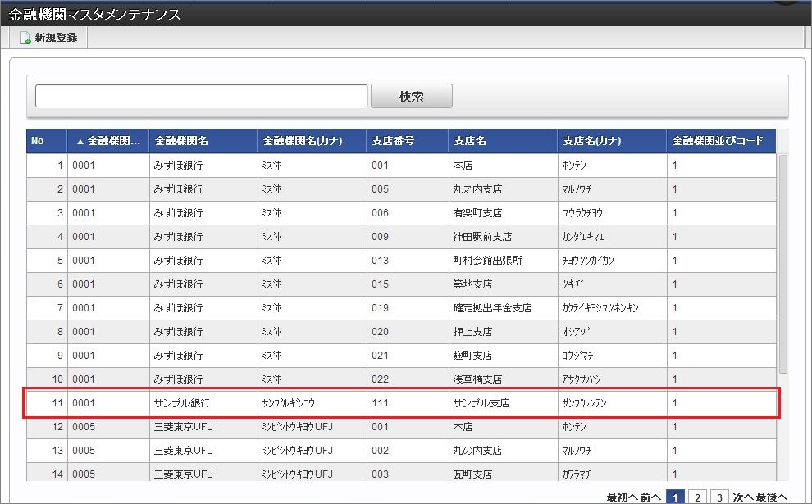Go to 最初へ first page
812x504 pixels.
tap(622, 497)
